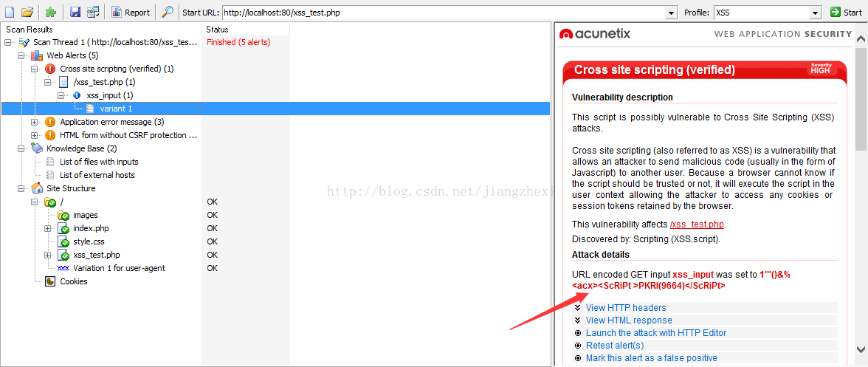Click the green Start scan arrow

click(836, 12)
